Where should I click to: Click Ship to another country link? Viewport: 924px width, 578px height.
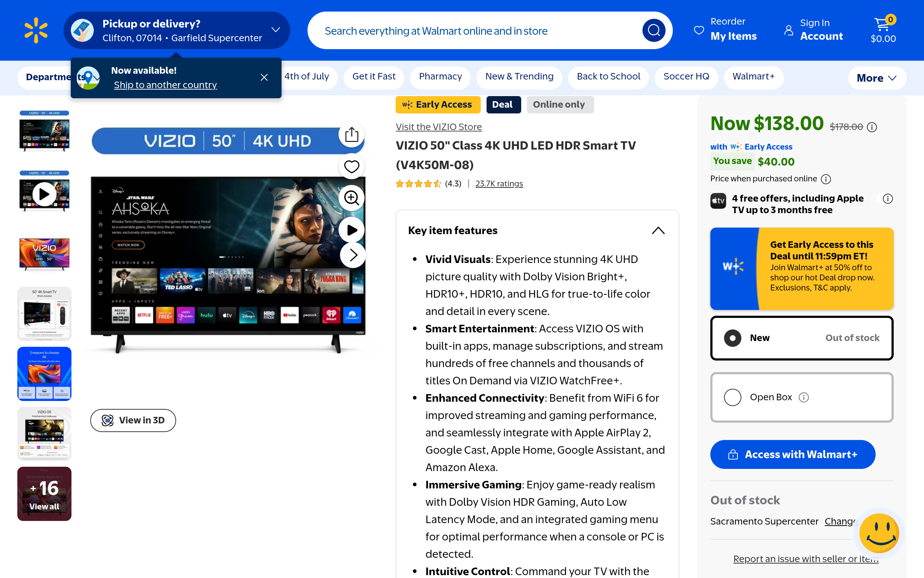[x=165, y=85]
